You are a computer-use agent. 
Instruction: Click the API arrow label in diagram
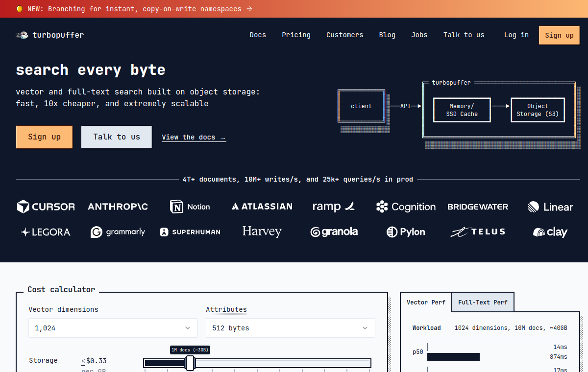(x=405, y=106)
